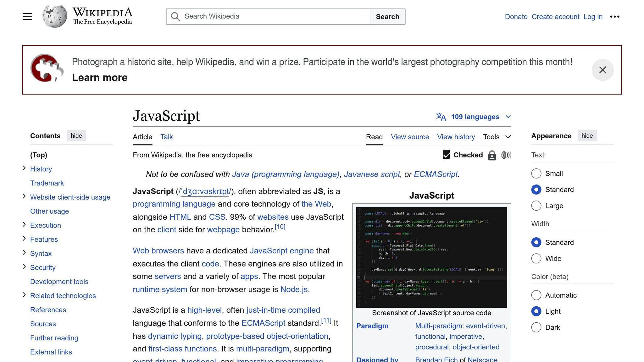Play the spoken article audio icon
The image size is (644, 362).
point(506,155)
